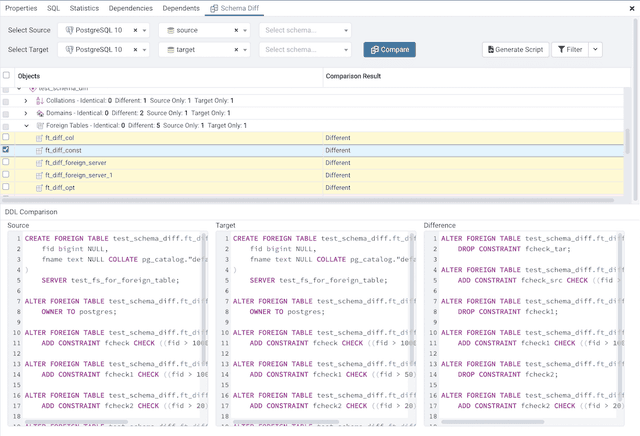This screenshot has height=436, width=640.
Task: Click the Foreign Tables group icon
Action: pyautogui.click(x=40, y=126)
